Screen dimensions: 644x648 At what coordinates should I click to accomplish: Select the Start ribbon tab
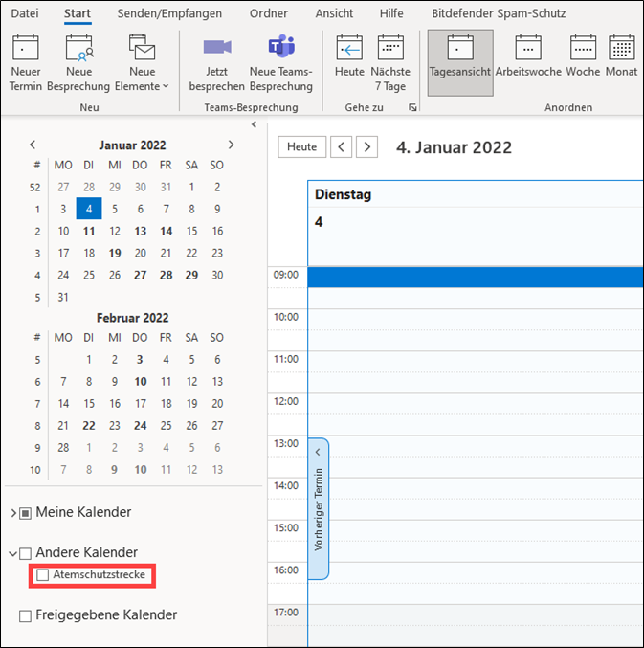[78, 13]
